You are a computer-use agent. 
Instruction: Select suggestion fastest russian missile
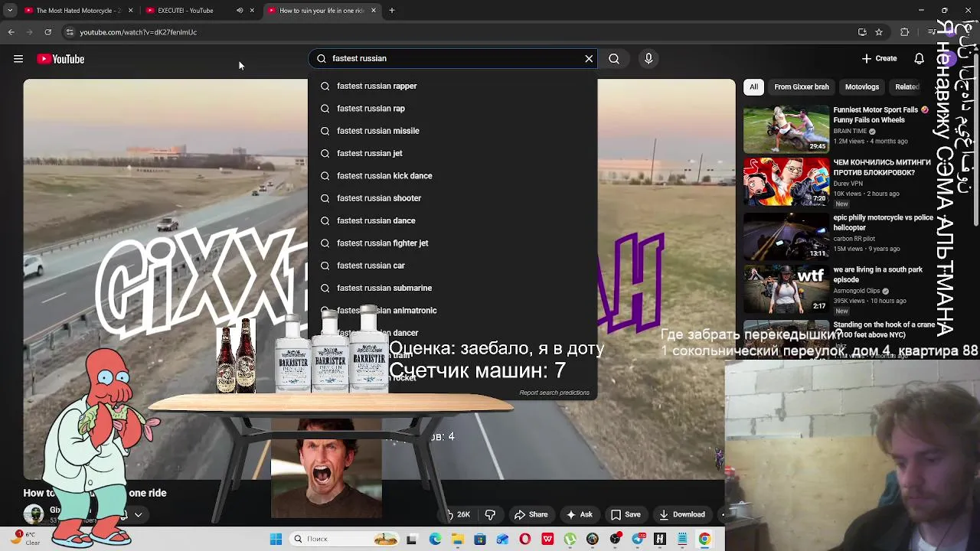(452, 131)
